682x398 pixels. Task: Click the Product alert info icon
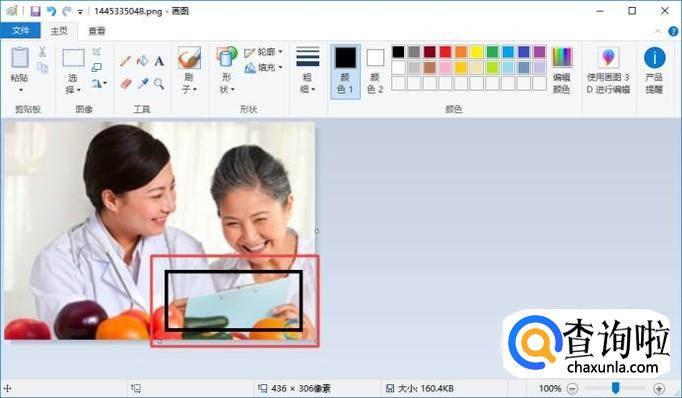coord(654,57)
